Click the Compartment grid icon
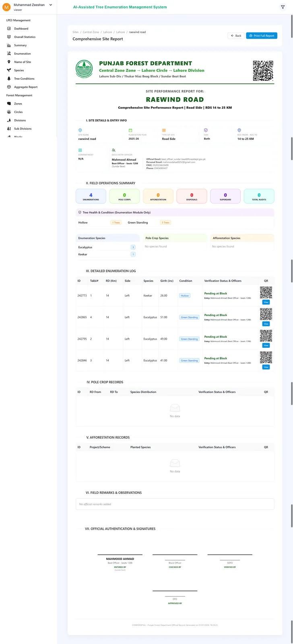Screen dimensions: 293x644 click(x=80, y=150)
